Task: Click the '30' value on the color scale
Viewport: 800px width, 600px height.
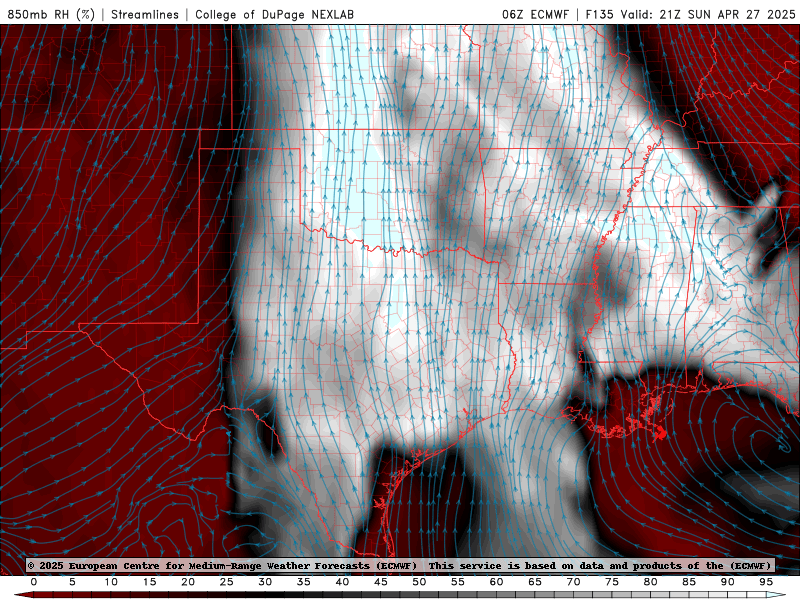Action: 265,582
